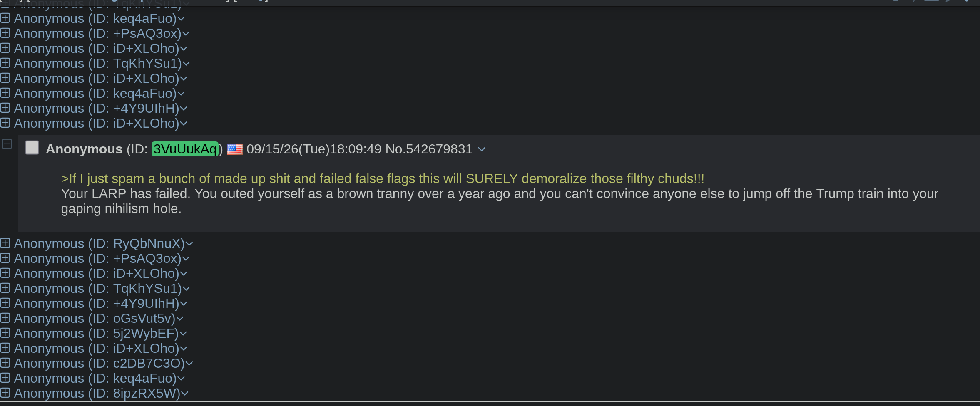The image size is (980, 406).
Task: Expand collapsed post by ID 5j2WybEF
Action: (5, 333)
